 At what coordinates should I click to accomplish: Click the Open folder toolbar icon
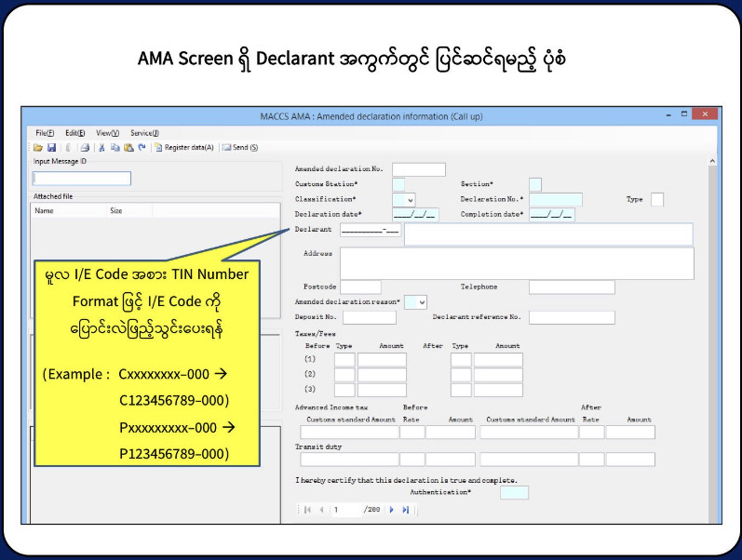tap(38, 148)
